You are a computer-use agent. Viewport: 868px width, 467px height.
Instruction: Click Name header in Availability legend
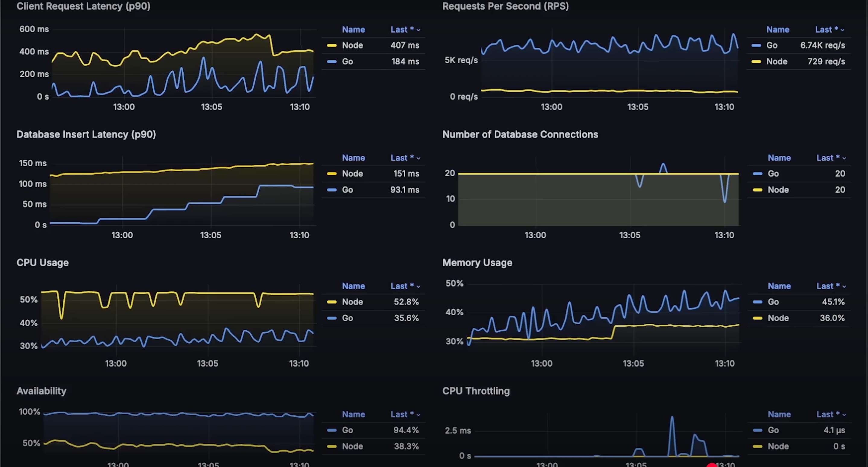[353, 415]
